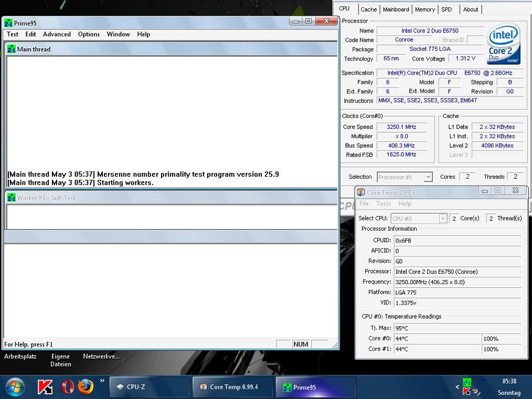The width and height of the screenshot is (532, 399).
Task: Launch Firefox from the quick launch
Action: point(86,387)
